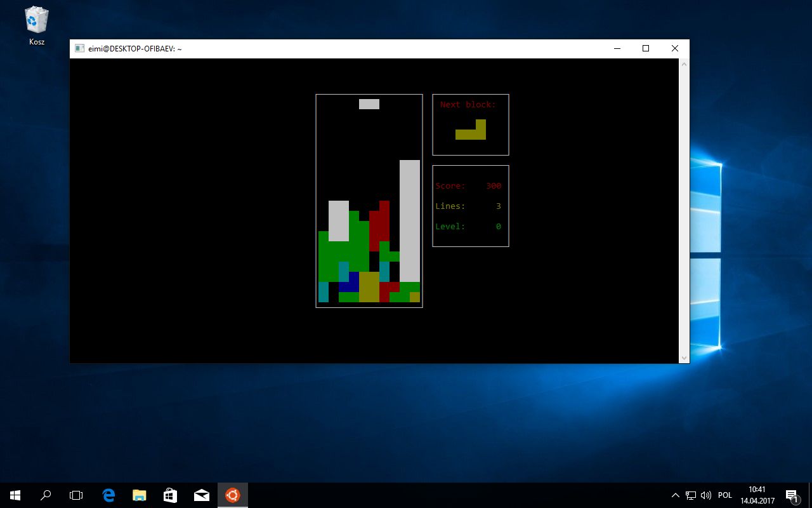Select the Score value reading 300
This screenshot has width=812, height=508.
point(493,185)
